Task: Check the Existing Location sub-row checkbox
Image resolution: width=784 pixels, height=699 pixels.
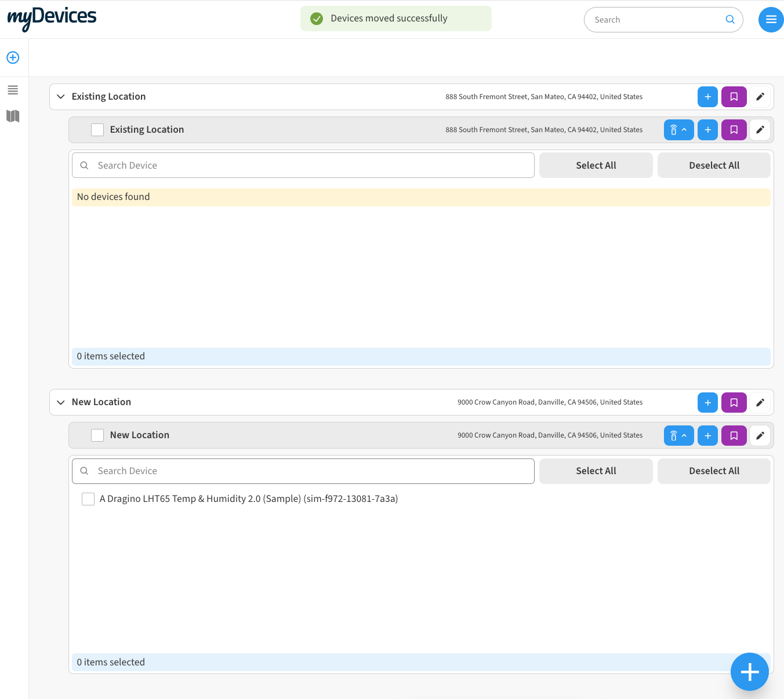Action: (x=97, y=130)
